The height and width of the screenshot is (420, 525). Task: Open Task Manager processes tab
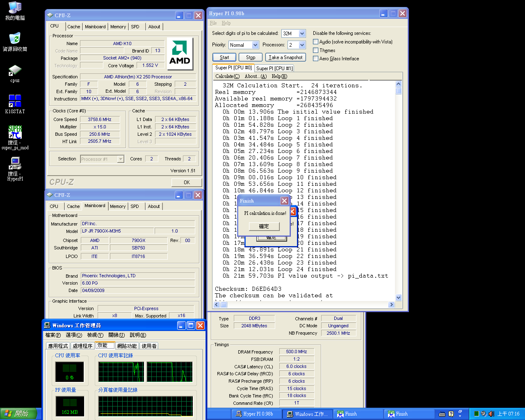(82, 346)
